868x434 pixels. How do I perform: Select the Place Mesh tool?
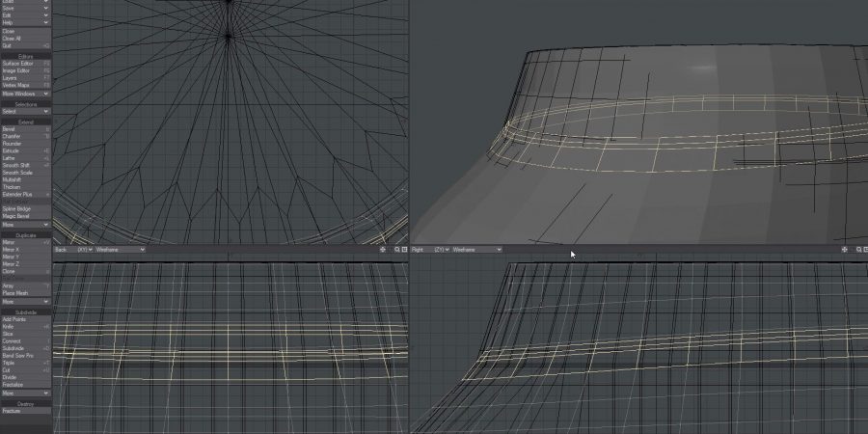tap(25, 293)
